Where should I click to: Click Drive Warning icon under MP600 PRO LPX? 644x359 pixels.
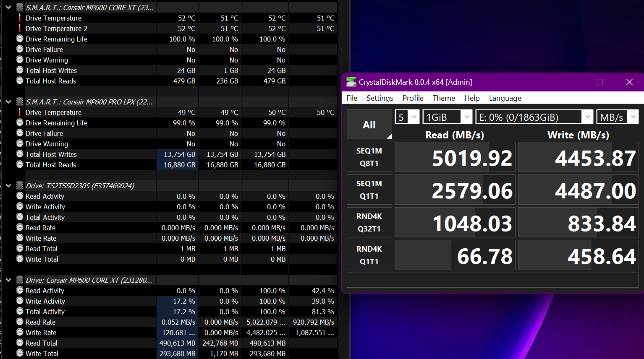click(20, 143)
